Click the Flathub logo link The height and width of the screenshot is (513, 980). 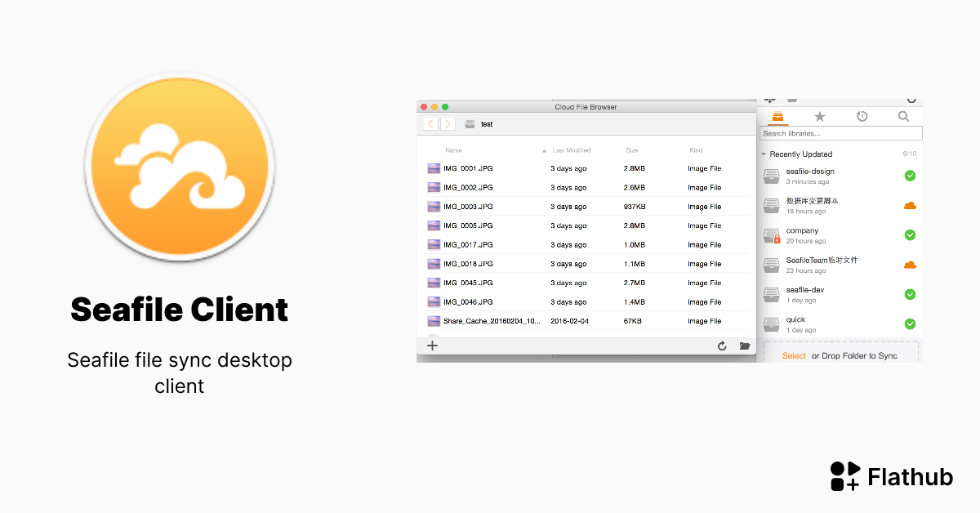[891, 476]
